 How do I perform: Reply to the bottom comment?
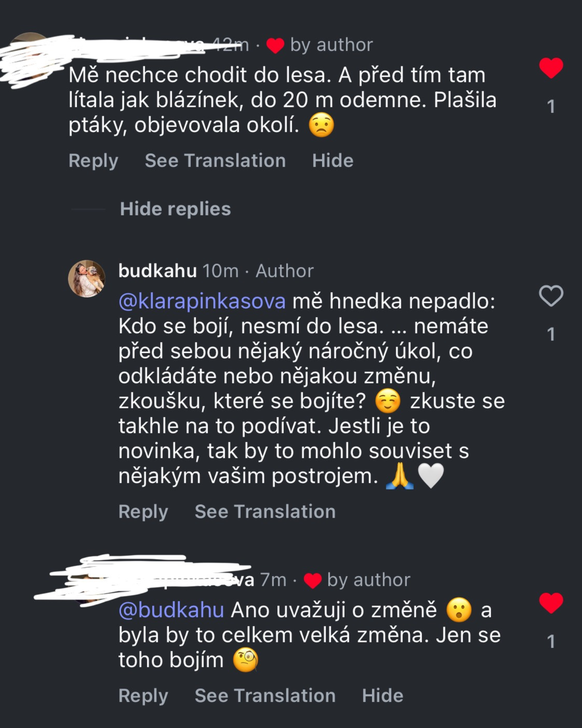(x=143, y=696)
